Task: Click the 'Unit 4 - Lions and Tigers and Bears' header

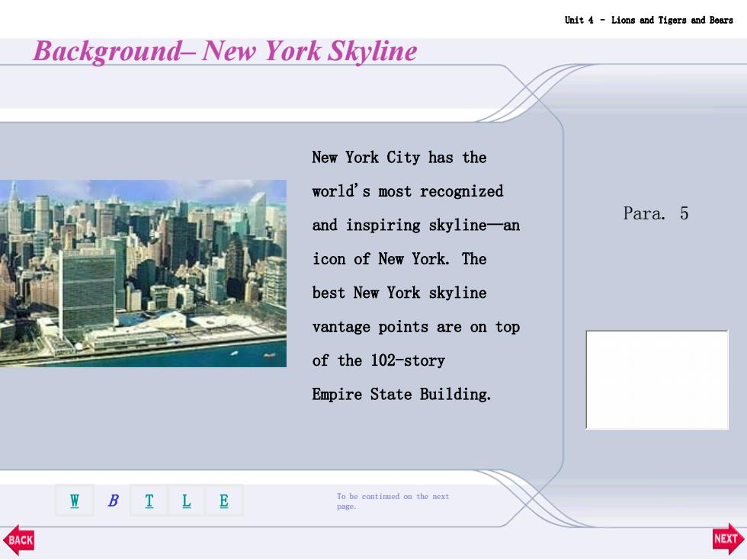Action: (x=649, y=20)
